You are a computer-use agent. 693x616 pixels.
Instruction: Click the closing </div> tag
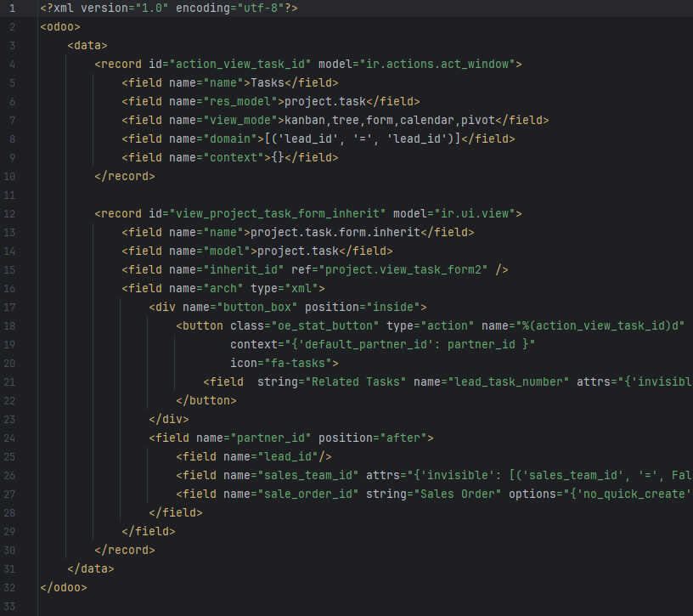tap(169, 419)
